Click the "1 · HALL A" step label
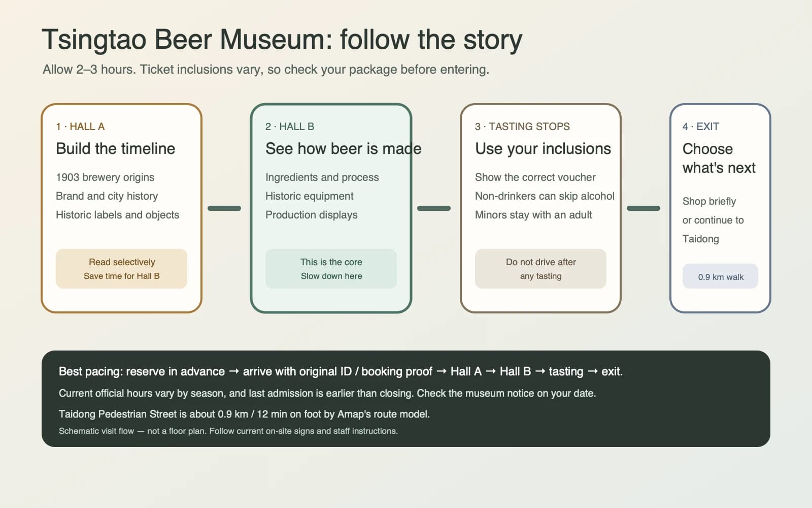 coord(80,126)
